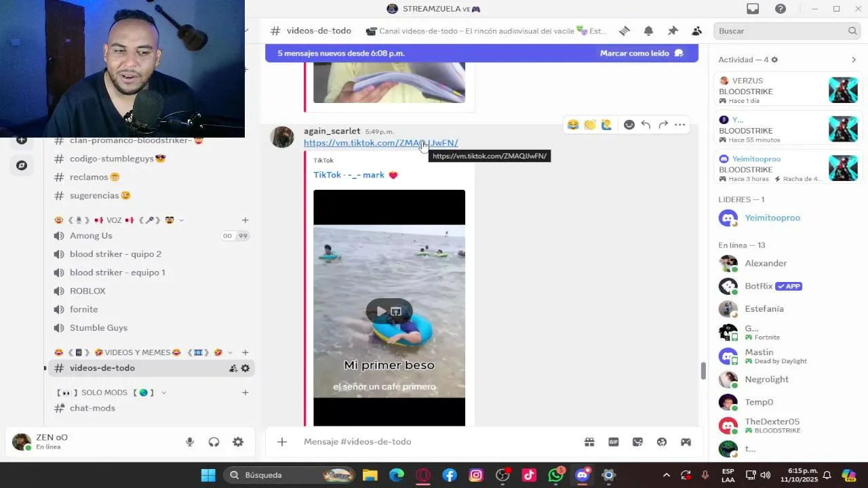Open the emoji picker in message bar

pos(662,442)
